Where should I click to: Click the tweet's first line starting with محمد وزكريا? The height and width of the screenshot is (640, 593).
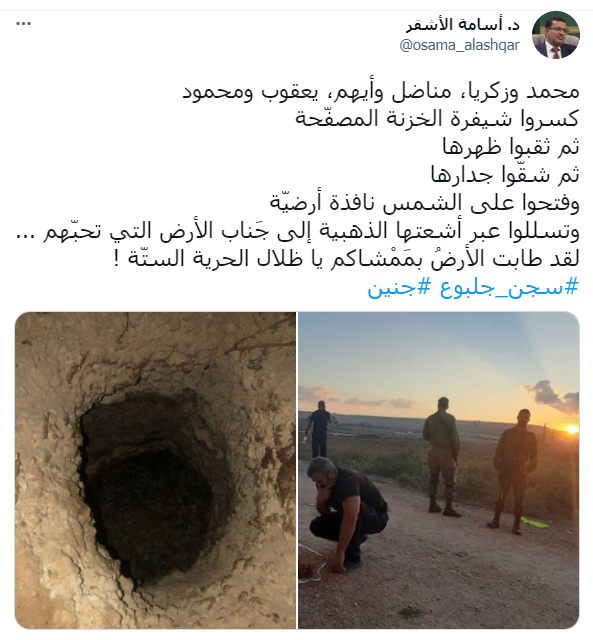[x=380, y=91]
